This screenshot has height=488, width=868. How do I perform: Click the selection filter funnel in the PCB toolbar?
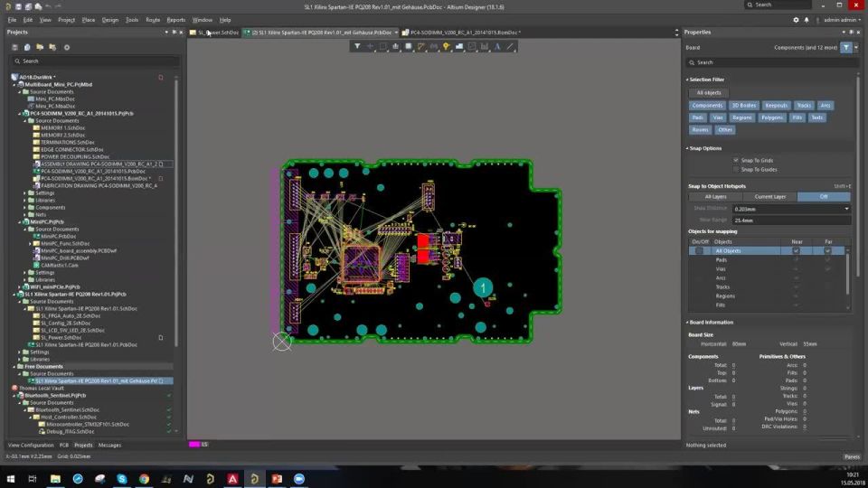point(357,46)
